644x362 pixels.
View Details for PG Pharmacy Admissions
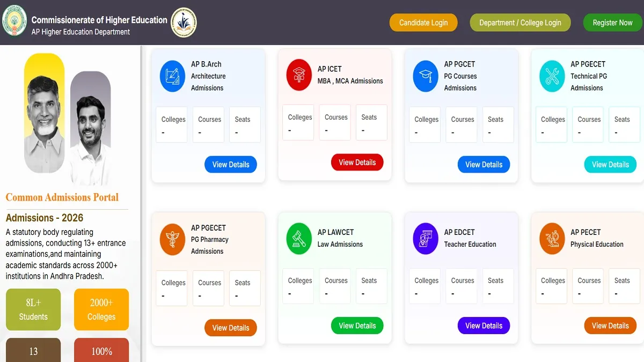231,328
